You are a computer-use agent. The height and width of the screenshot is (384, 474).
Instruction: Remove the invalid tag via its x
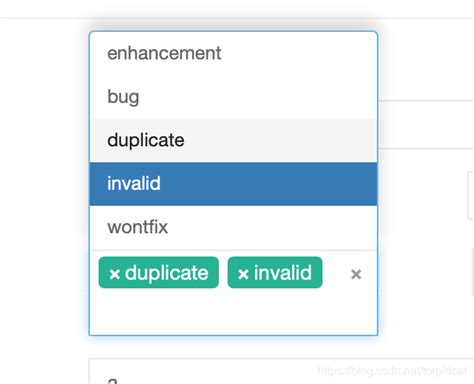243,274
